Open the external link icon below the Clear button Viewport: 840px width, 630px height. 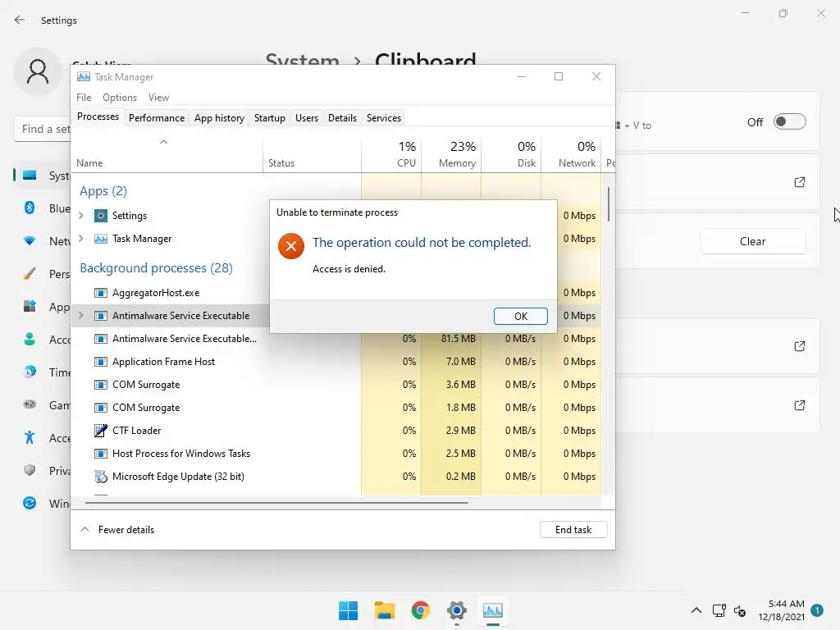click(x=799, y=346)
